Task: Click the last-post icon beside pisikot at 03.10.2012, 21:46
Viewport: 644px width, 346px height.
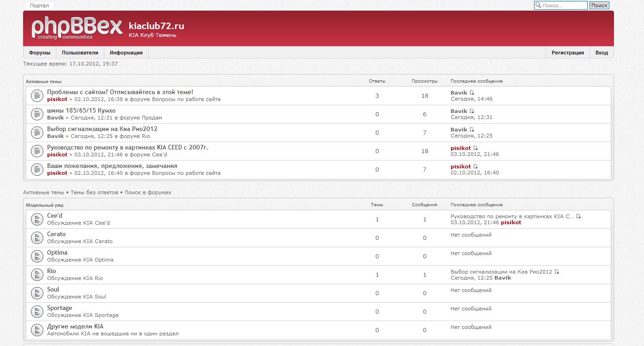Action: (475, 148)
